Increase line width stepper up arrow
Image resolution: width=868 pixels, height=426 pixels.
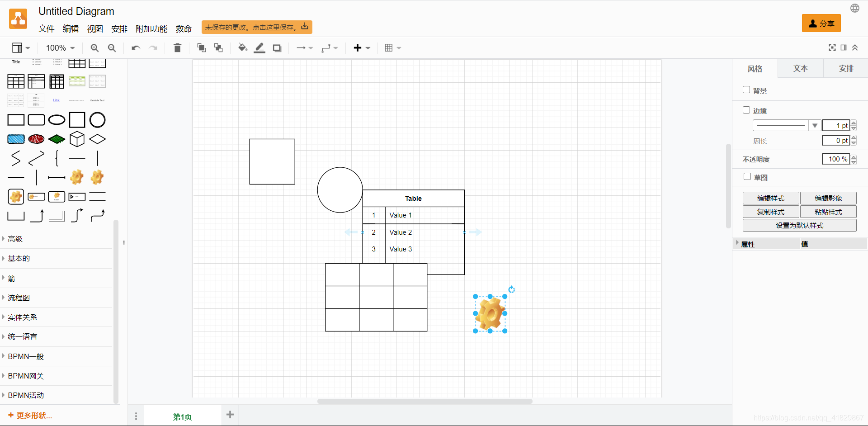(x=854, y=123)
